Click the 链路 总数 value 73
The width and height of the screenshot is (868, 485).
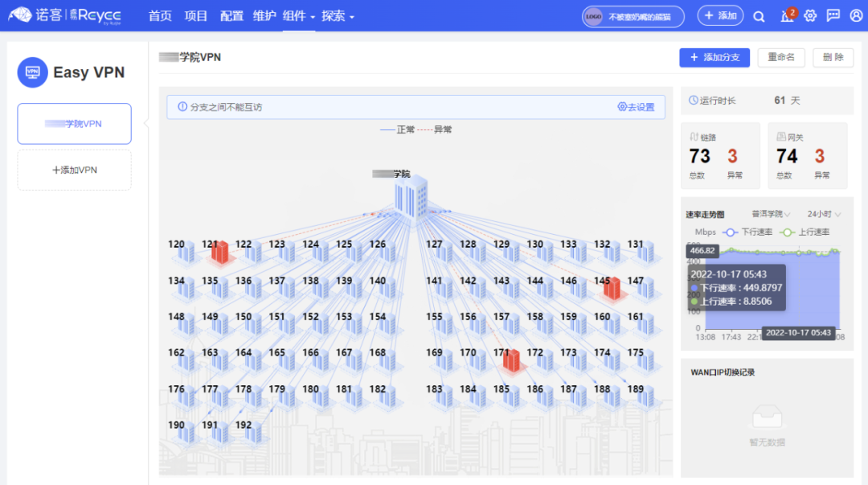699,156
